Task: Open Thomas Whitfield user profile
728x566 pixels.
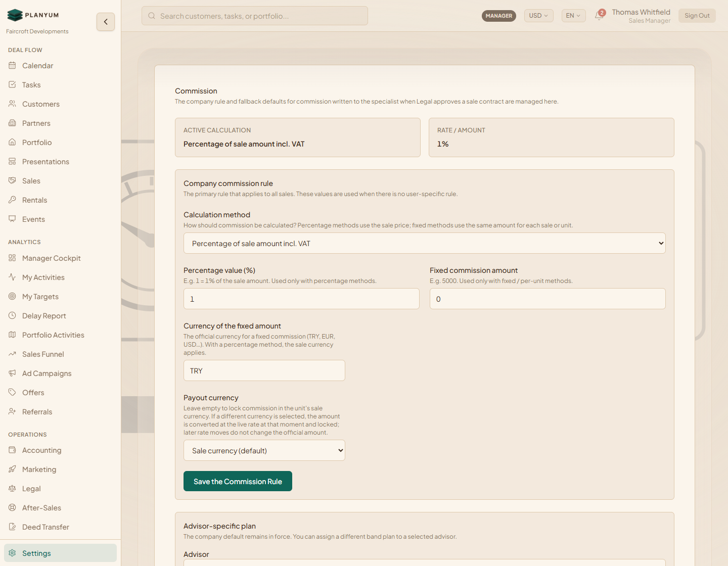Action: pyautogui.click(x=641, y=16)
